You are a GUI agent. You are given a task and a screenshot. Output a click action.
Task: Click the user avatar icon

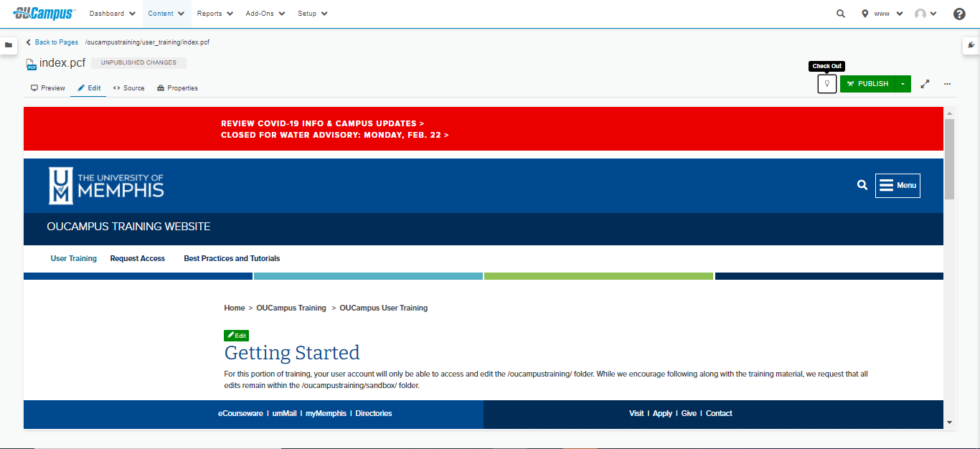920,13
